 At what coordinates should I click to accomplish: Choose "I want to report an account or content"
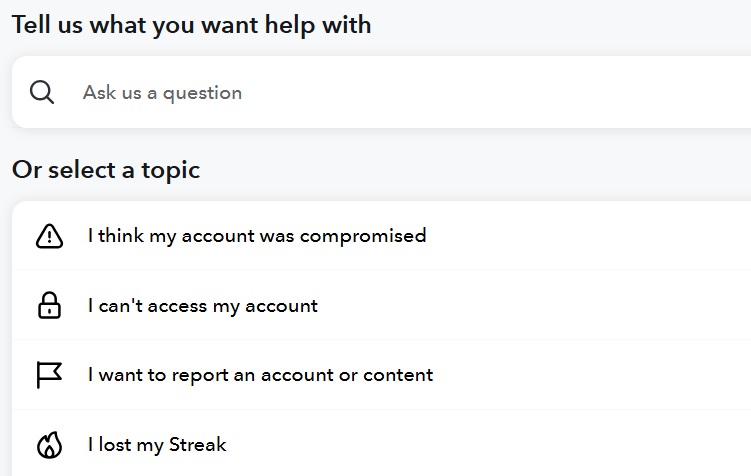coord(260,375)
